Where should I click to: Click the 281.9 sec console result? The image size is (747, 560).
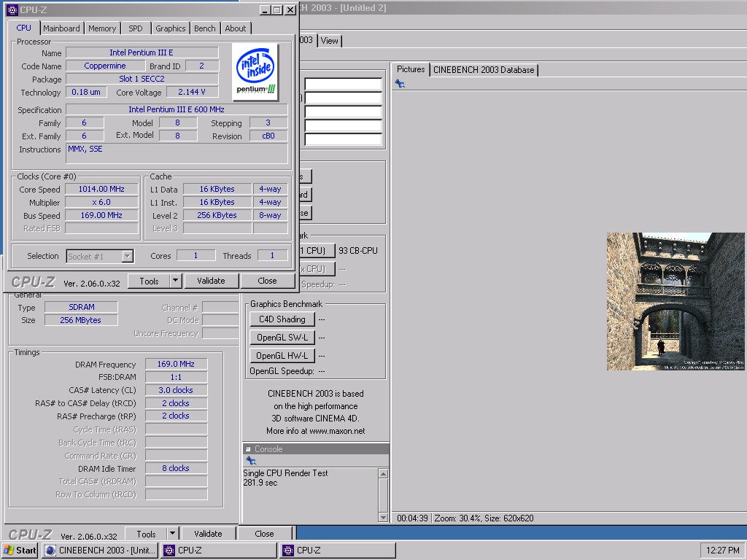260,483
